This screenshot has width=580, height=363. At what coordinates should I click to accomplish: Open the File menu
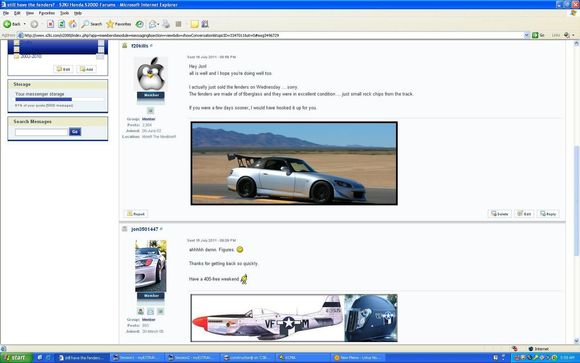pos(6,13)
